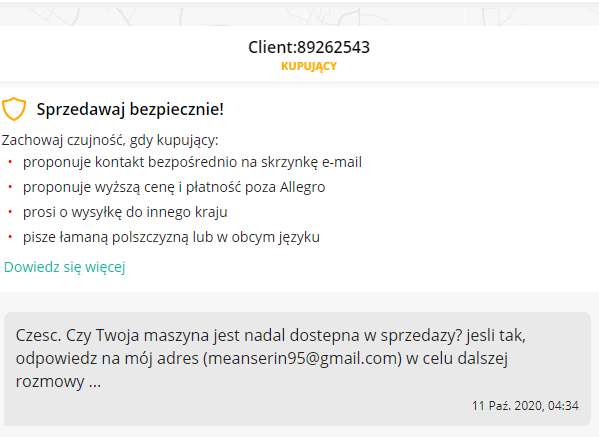Click 'Zachowaj czujność, gdy kupujący:' text
Image resolution: width=599 pixels, height=437 pixels.
pos(110,140)
